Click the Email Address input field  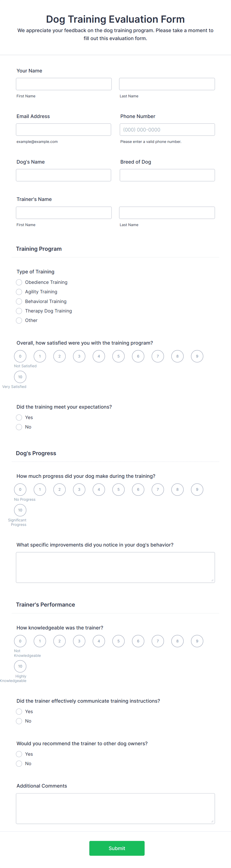[64, 129]
